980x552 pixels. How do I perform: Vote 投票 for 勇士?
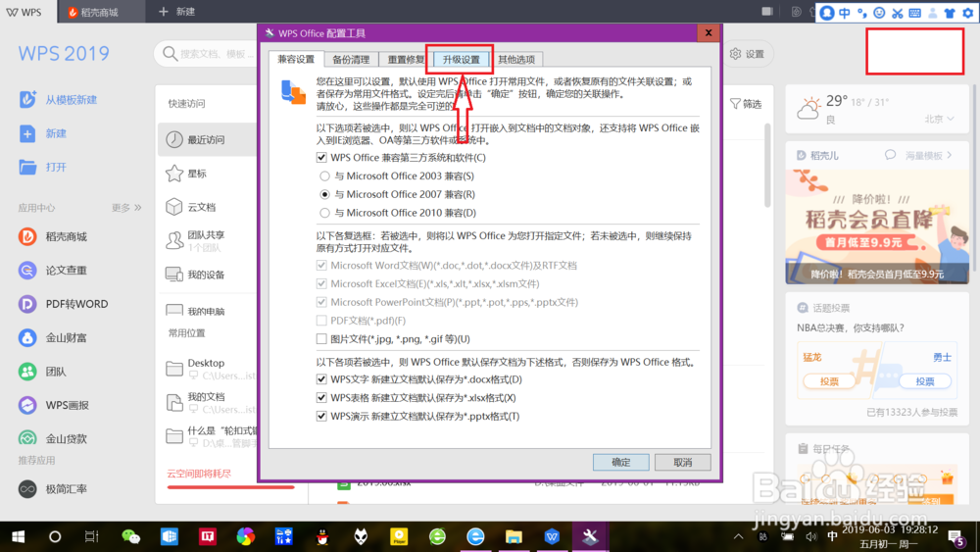coord(925,381)
